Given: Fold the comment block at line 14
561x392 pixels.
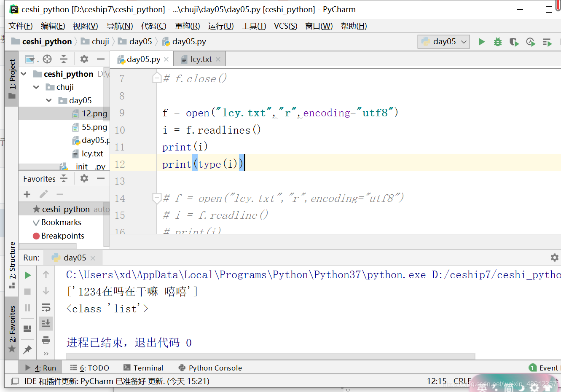Looking at the screenshot, I should click(x=156, y=198).
